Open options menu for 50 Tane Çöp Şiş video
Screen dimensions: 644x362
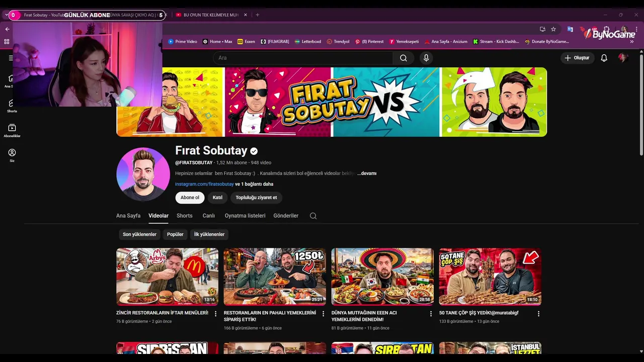tap(538, 314)
